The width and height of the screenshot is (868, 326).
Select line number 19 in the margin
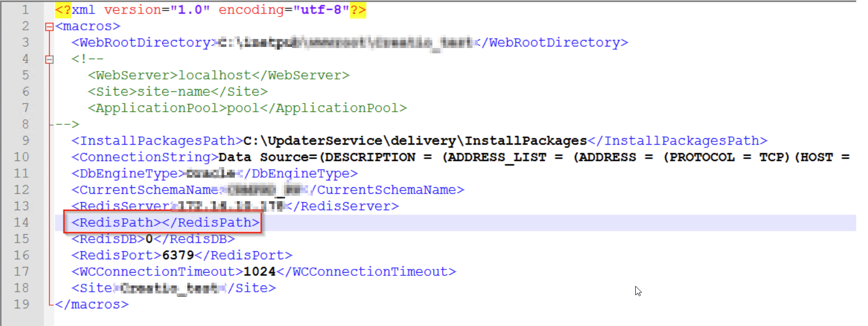(21, 305)
